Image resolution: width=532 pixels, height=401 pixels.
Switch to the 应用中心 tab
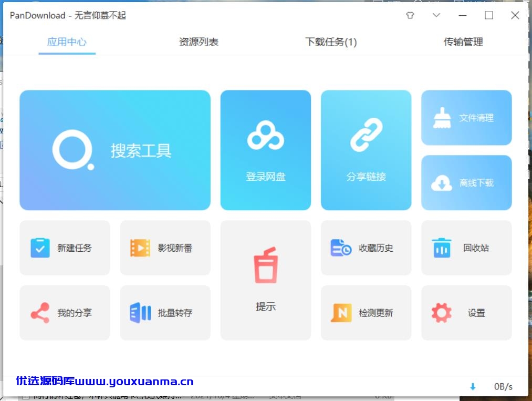click(x=67, y=42)
